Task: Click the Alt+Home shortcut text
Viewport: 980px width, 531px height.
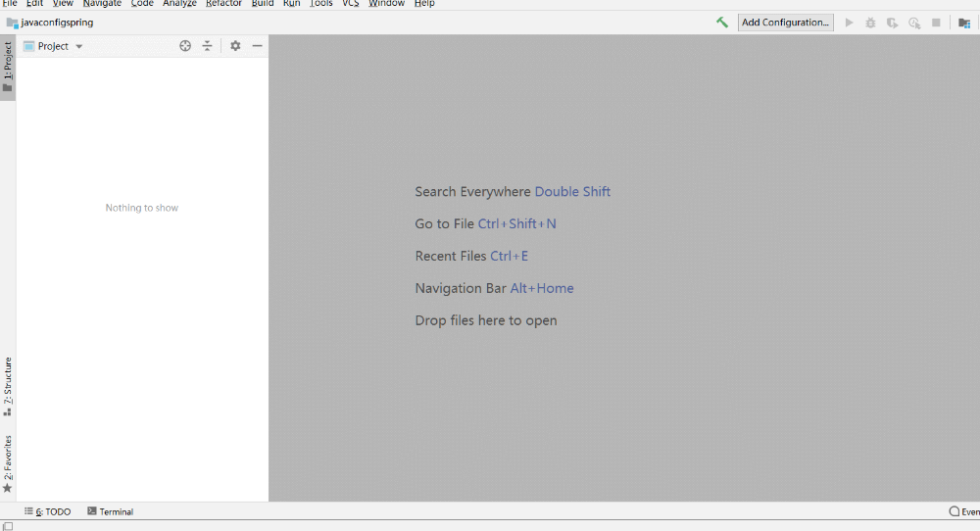Action: click(542, 289)
